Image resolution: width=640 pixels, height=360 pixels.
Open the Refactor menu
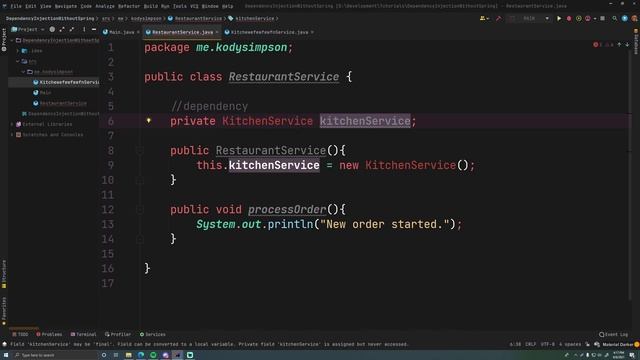point(129,6)
